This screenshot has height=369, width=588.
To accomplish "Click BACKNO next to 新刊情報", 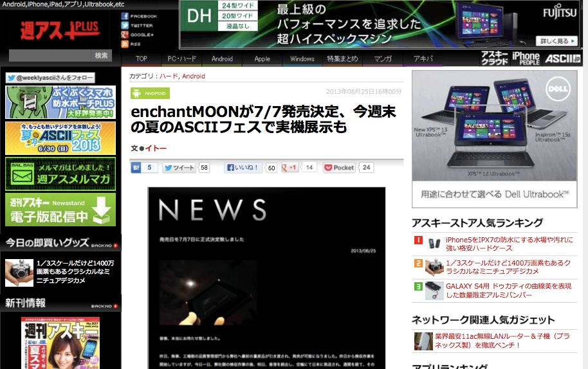I will [104, 307].
